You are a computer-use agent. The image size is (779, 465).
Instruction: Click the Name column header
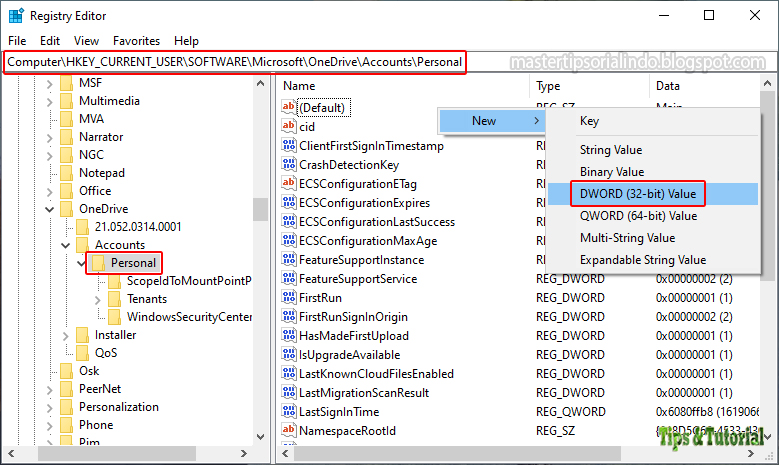[x=403, y=86]
